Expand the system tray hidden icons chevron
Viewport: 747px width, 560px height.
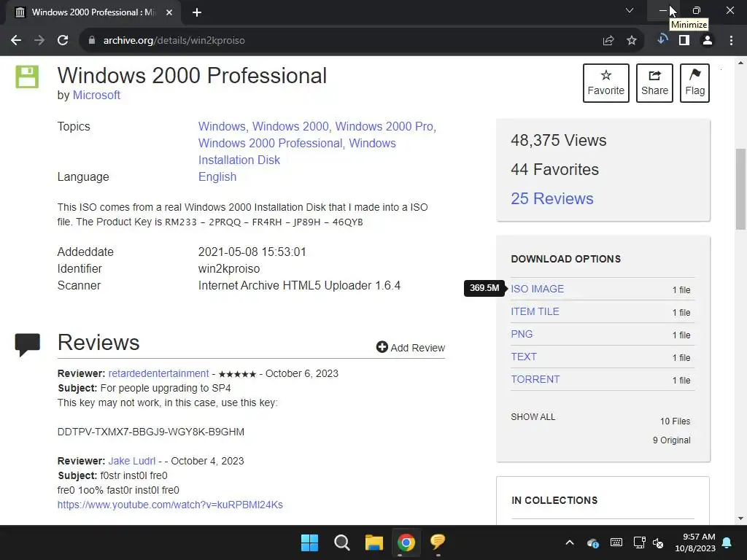click(569, 542)
